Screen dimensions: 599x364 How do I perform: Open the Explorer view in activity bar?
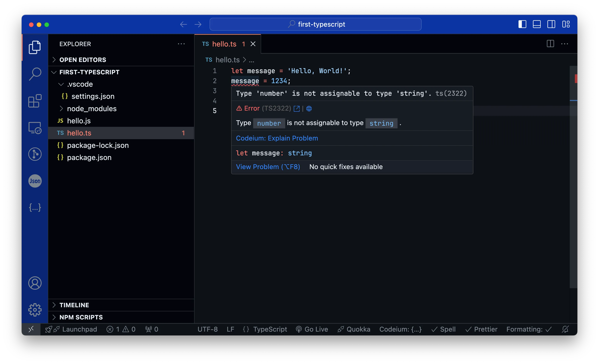pyautogui.click(x=35, y=47)
